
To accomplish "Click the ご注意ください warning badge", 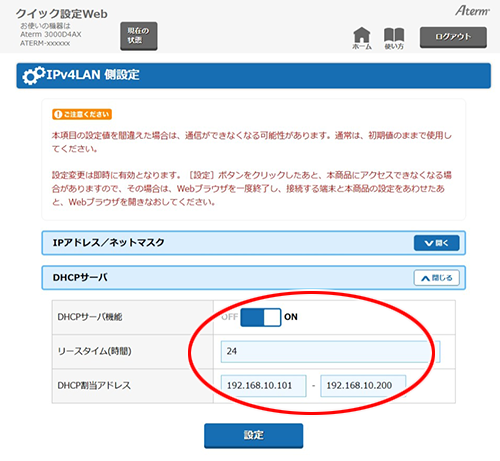I will (x=82, y=114).
